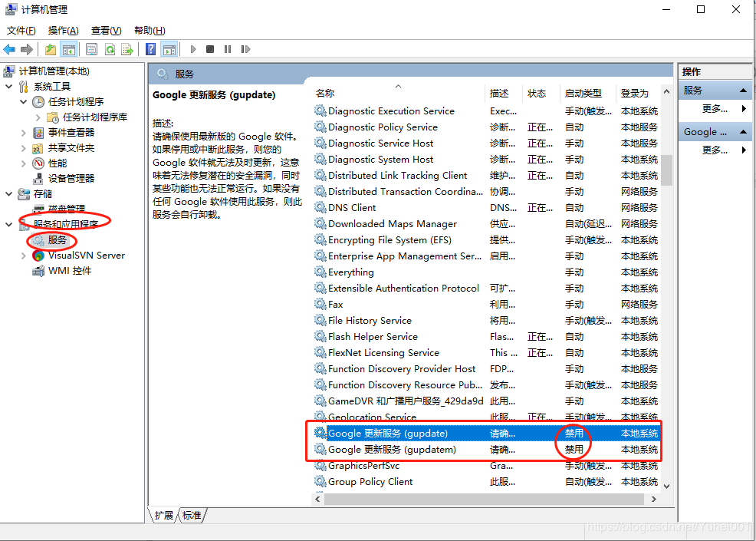Select 设备管理器 in the console tree
This screenshot has width=756, height=541.
(71, 178)
